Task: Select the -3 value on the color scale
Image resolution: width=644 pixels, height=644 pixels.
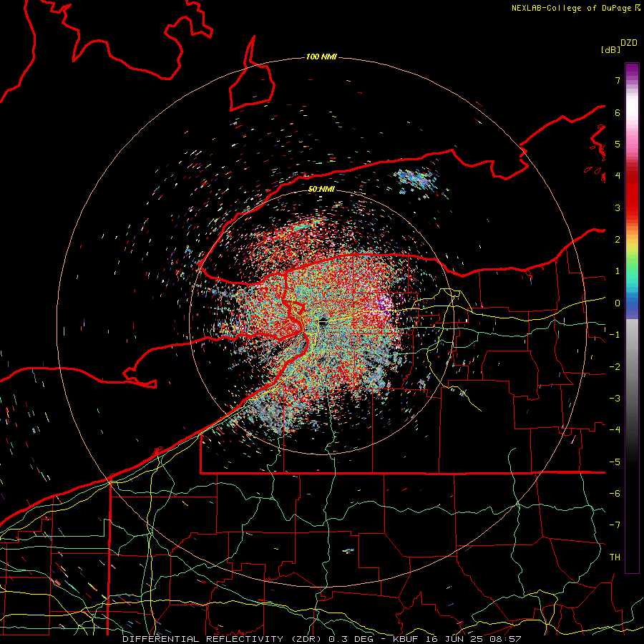Action: click(x=615, y=399)
